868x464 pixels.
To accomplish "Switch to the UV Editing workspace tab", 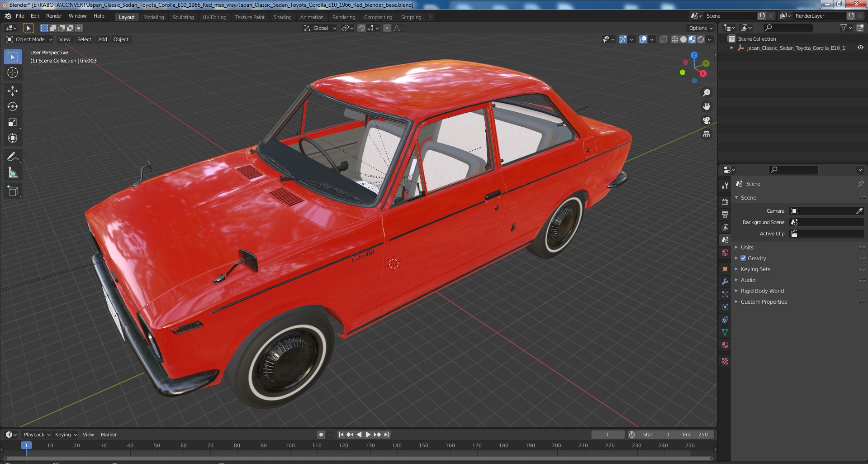I will [x=214, y=17].
